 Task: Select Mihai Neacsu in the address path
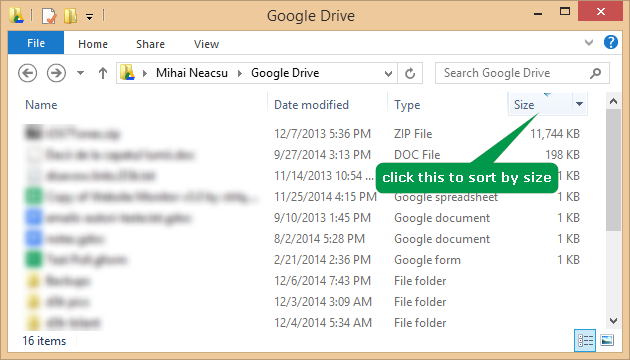[192, 73]
